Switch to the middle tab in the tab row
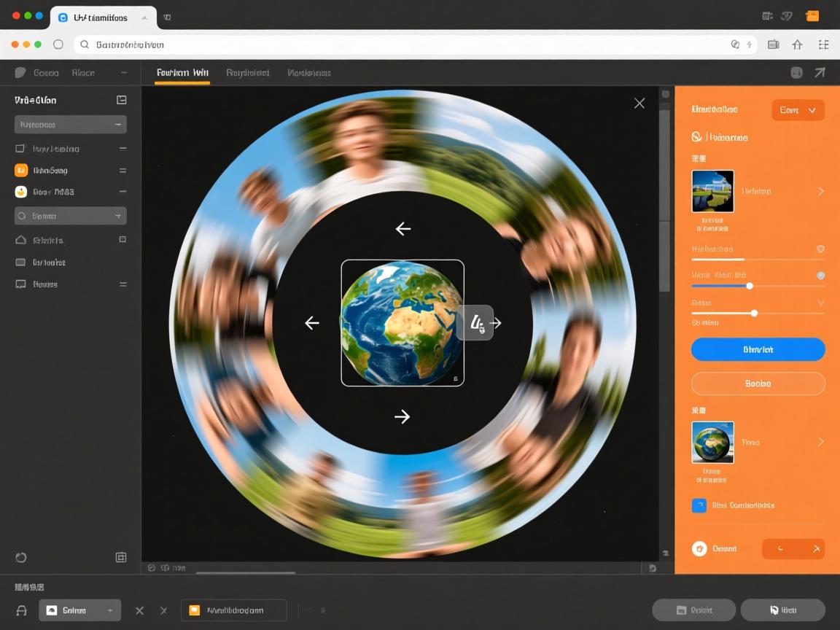This screenshot has width=840, height=630. pos(248,73)
